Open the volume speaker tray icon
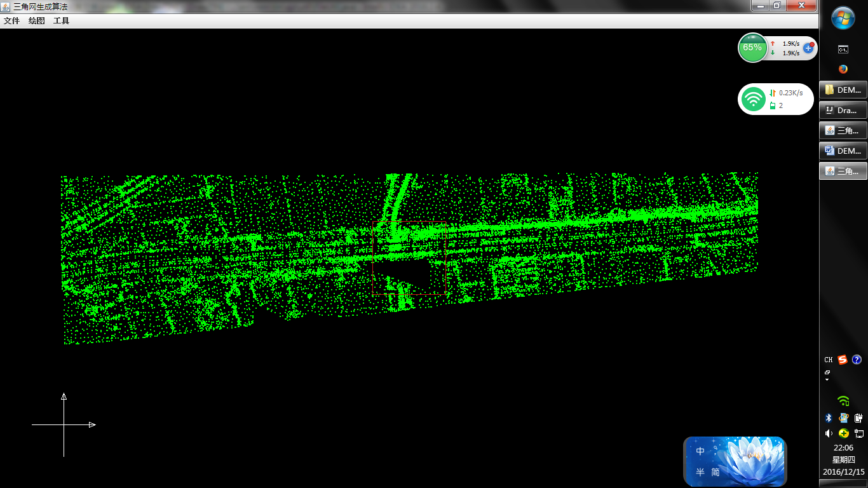 [829, 433]
